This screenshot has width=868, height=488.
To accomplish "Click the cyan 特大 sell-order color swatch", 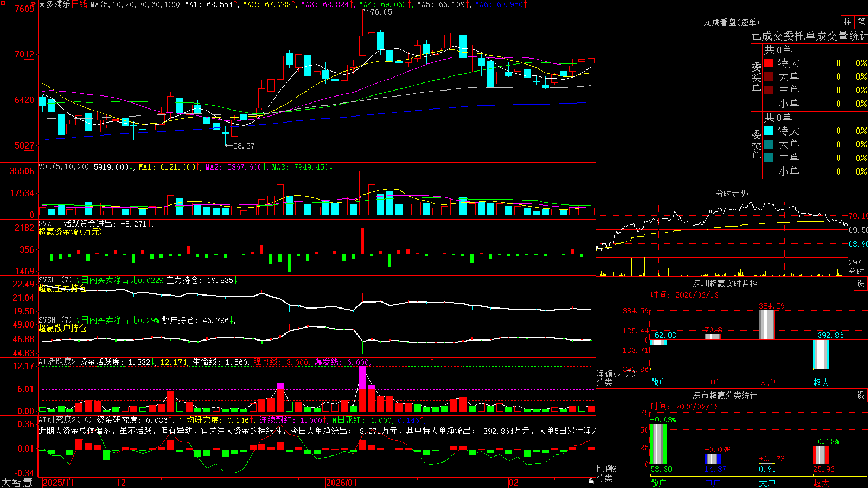I will [x=768, y=131].
